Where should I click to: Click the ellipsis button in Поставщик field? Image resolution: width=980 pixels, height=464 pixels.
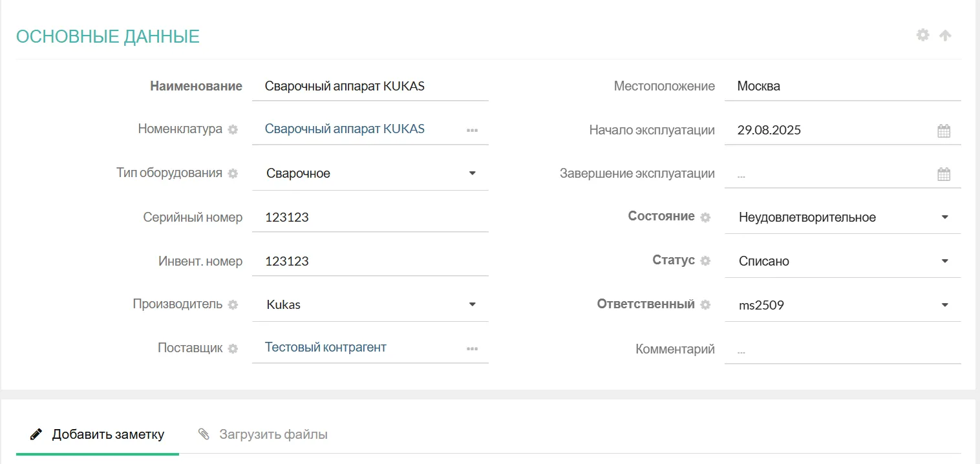(x=472, y=349)
